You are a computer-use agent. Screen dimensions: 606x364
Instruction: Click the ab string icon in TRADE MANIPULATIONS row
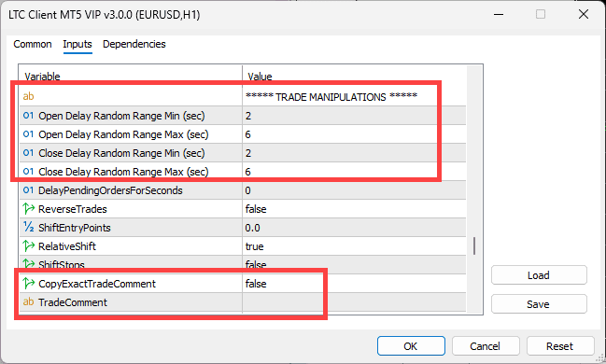[x=28, y=96]
